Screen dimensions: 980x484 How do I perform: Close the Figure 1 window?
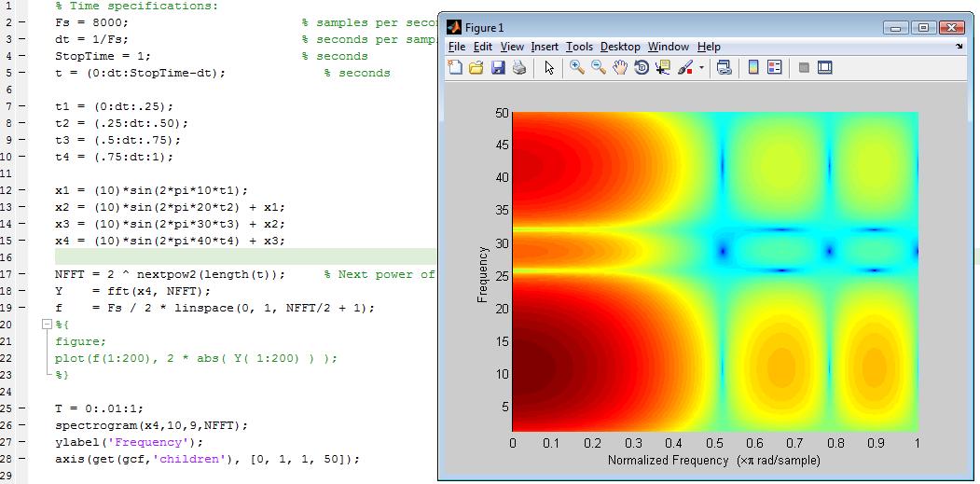click(951, 28)
